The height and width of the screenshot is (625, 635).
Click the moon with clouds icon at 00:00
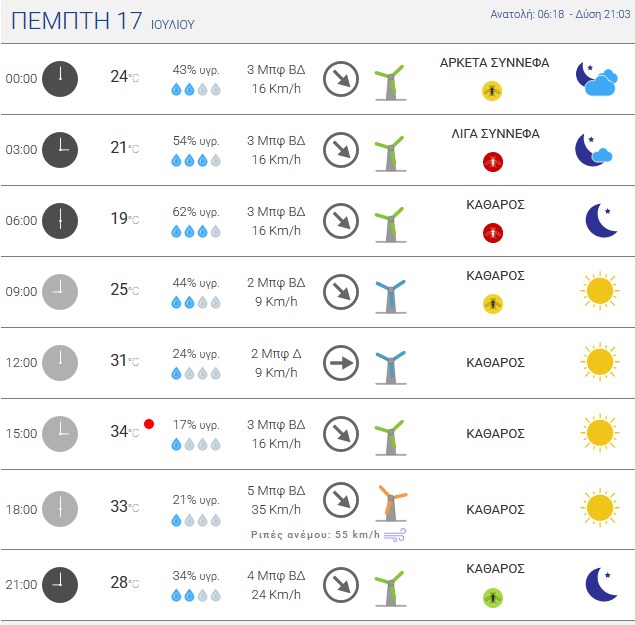click(x=597, y=79)
